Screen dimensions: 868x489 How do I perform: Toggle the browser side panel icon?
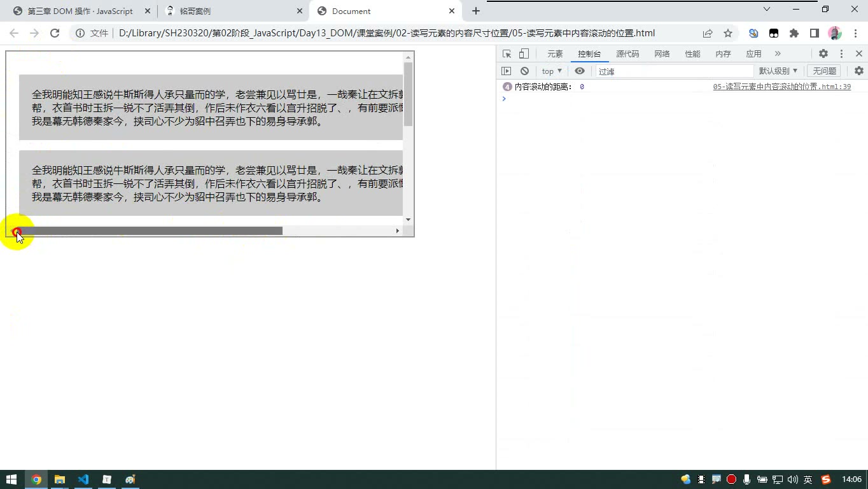tap(815, 33)
